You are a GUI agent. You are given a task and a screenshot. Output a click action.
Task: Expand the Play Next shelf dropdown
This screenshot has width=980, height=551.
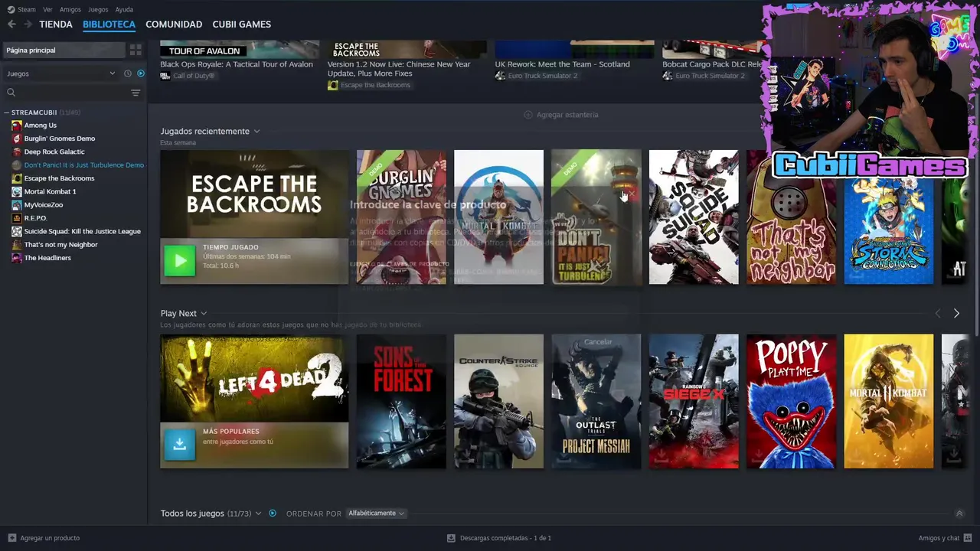coord(204,314)
